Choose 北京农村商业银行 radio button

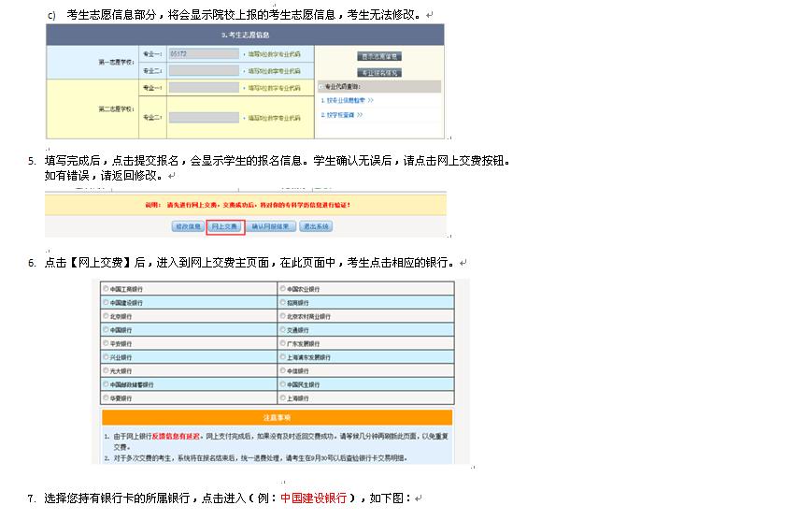pyautogui.click(x=283, y=317)
